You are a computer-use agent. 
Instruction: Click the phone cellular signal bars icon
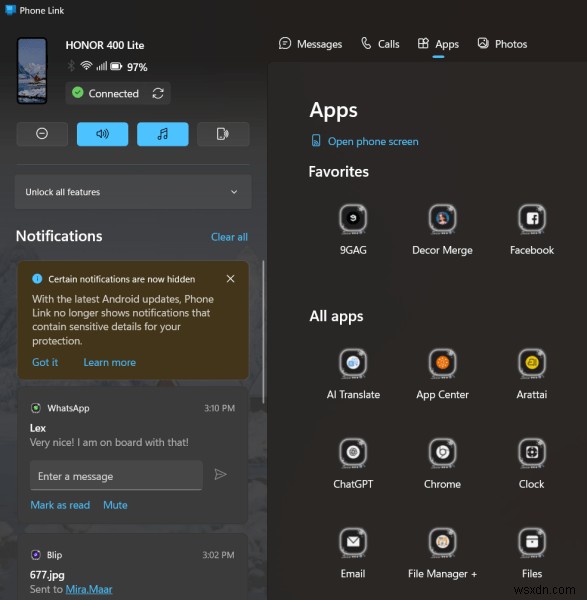[101, 66]
